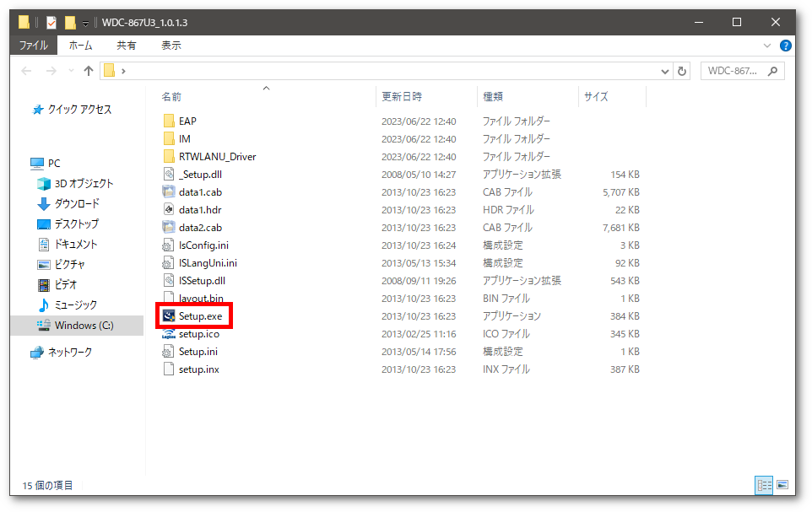
Task: Select the setup.inx file name
Action: (x=199, y=369)
